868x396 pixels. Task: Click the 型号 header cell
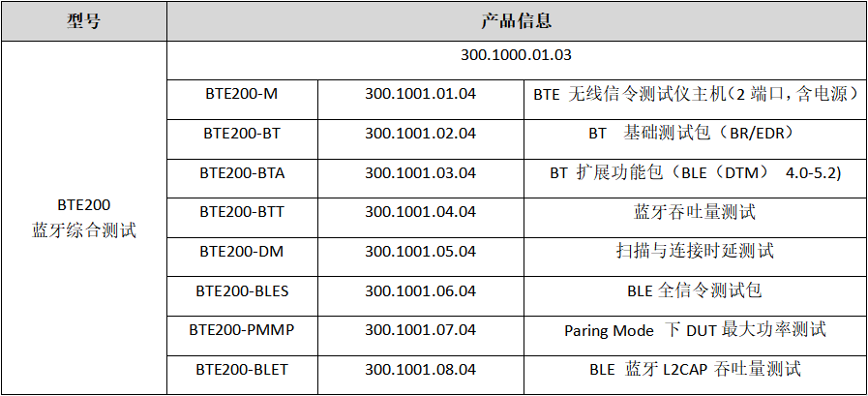coord(83,20)
